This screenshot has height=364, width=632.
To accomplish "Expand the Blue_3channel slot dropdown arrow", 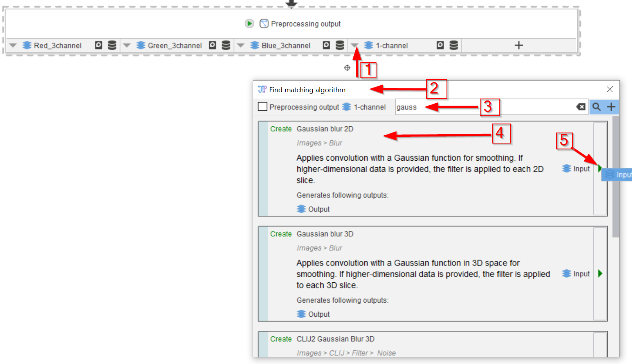I will [241, 45].
